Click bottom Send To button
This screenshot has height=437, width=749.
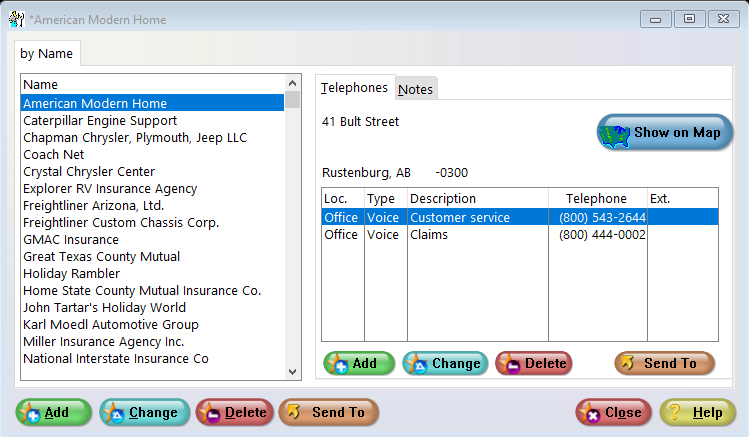[x=329, y=412]
